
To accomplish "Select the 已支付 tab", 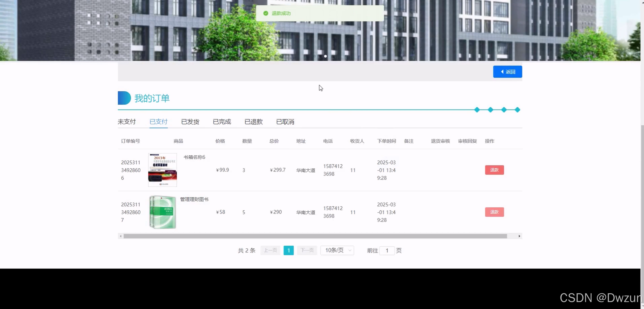I will pos(158,122).
